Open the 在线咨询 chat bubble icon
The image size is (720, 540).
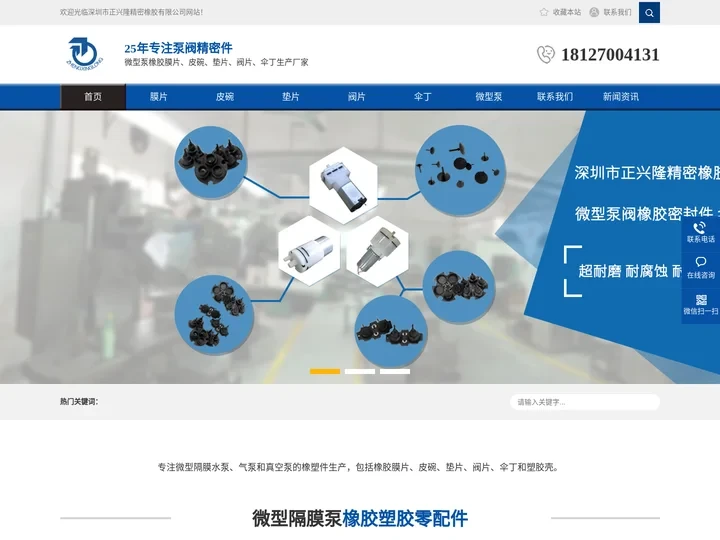point(700,262)
